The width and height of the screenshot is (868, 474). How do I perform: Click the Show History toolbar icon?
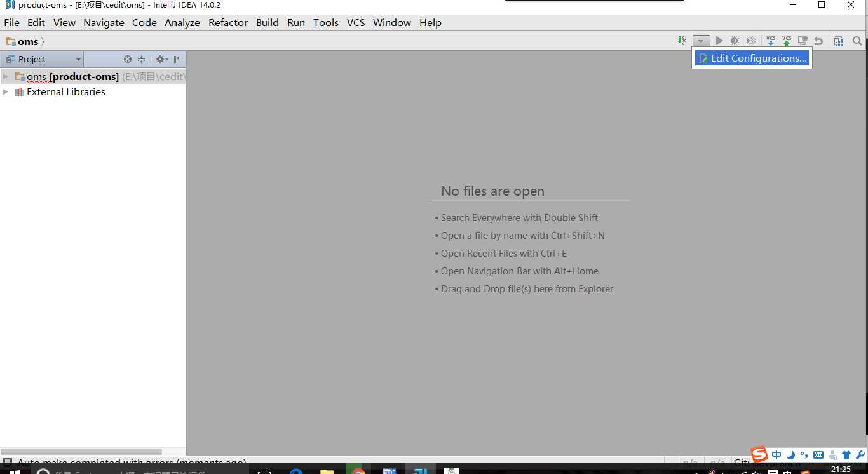click(803, 41)
